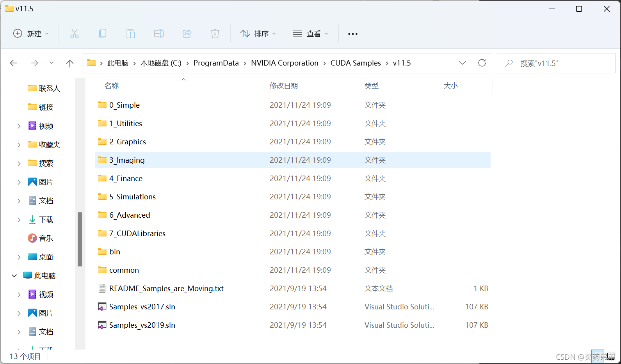Go up one folder level arrow

pyautogui.click(x=70, y=63)
